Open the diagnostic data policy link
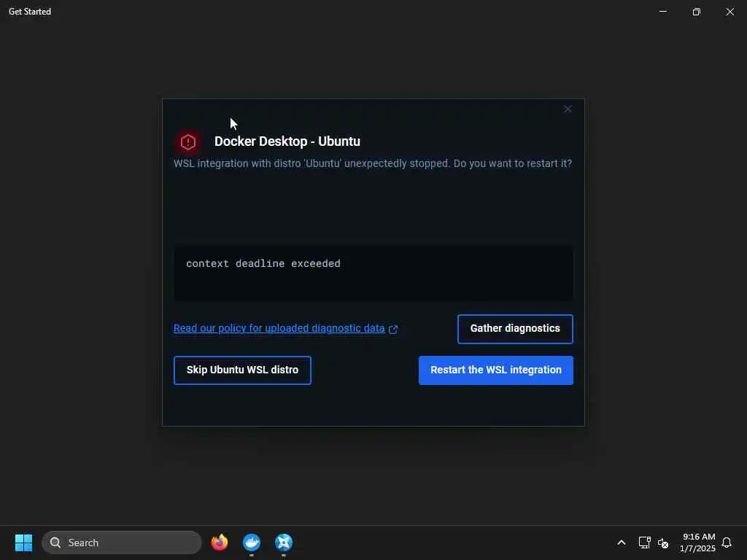Screen dimensions: 747x560 point(279,329)
